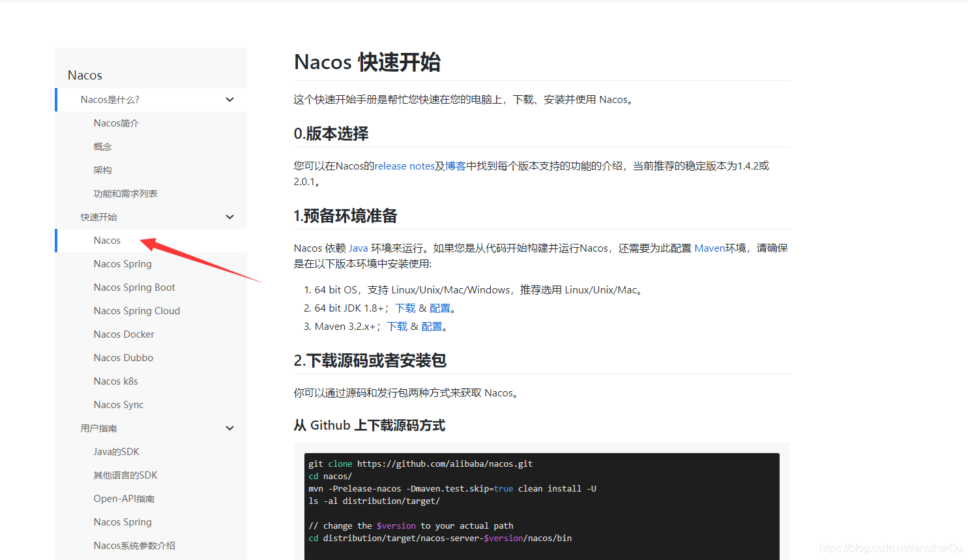Select Nacos under 快速开始
Image resolution: width=968 pixels, height=560 pixels.
107,241
